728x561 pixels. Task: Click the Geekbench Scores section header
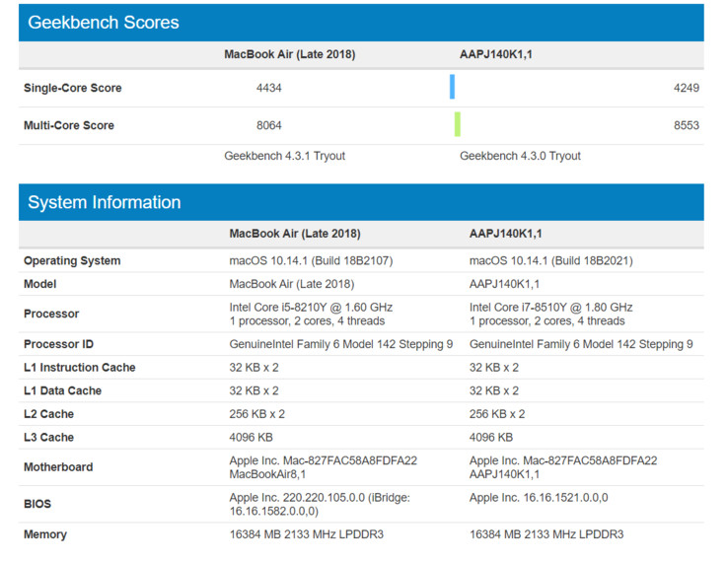tap(361, 23)
